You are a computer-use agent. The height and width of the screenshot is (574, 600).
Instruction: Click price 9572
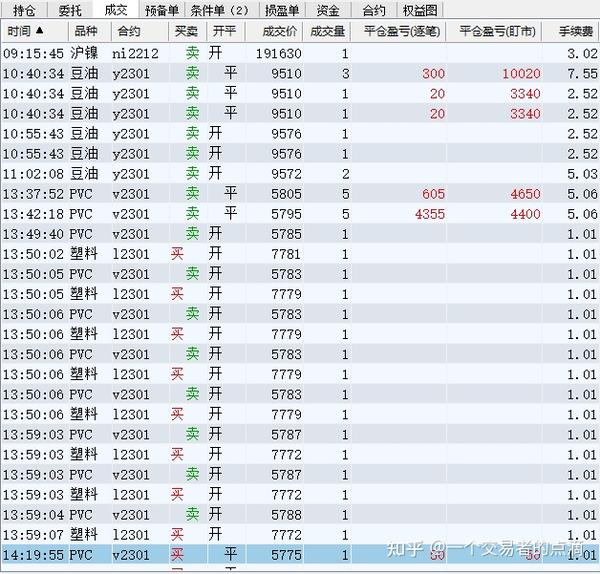(x=286, y=174)
